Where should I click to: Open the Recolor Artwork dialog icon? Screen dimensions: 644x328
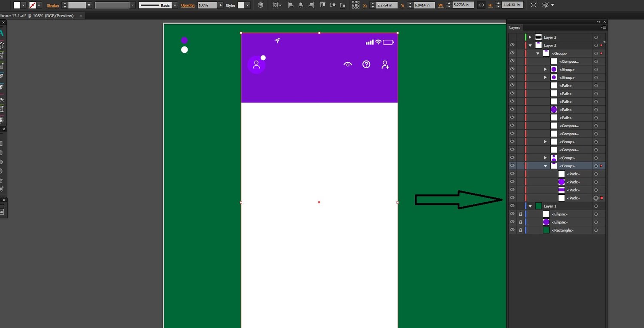(x=260, y=5)
